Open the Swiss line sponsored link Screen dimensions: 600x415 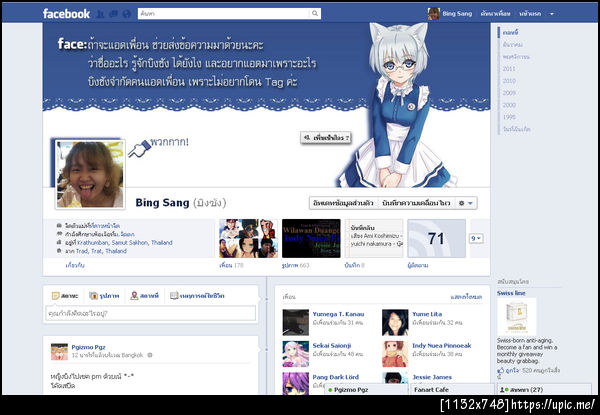click(511, 293)
